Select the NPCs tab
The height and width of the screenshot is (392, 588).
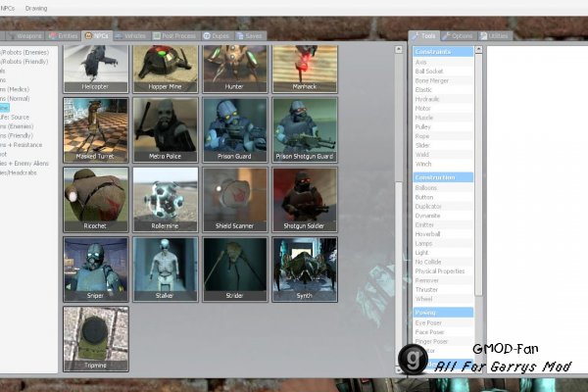(x=97, y=35)
